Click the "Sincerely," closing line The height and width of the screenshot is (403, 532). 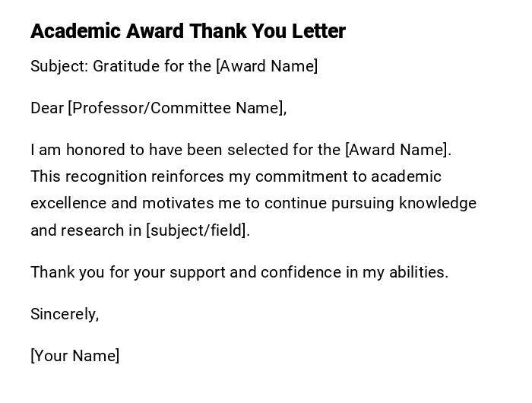pos(65,314)
